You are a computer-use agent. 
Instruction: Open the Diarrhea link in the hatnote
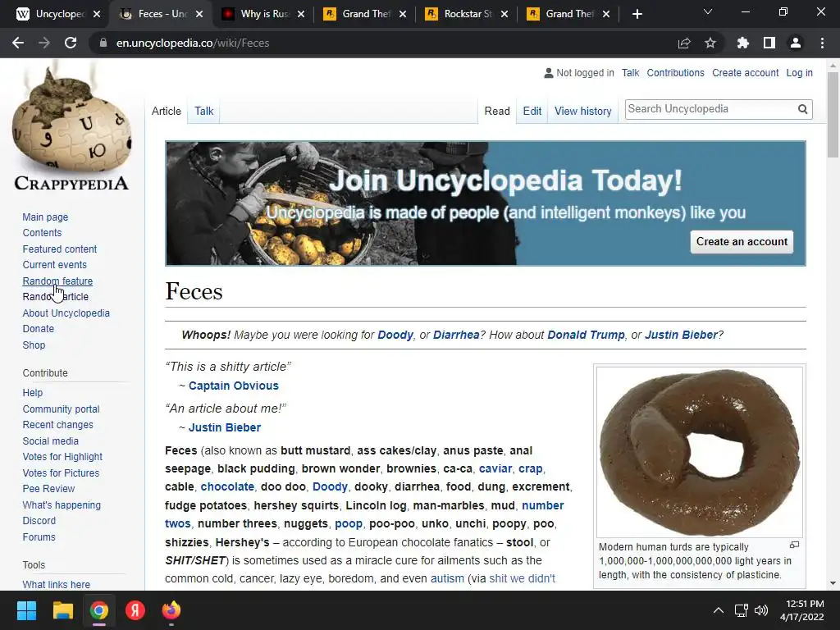(456, 335)
